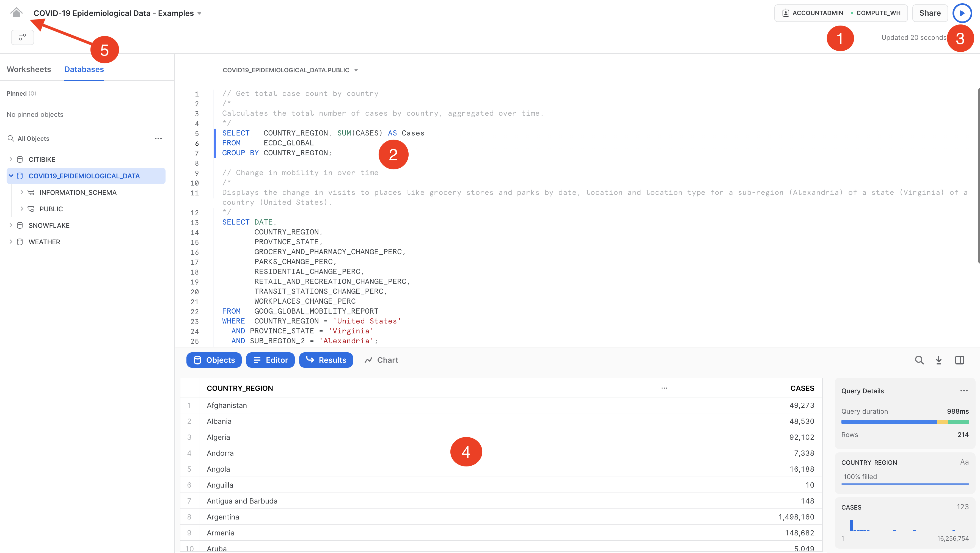Viewport: 980px width, 553px height.
Task: Switch to the Worksheets tab
Action: [29, 69]
